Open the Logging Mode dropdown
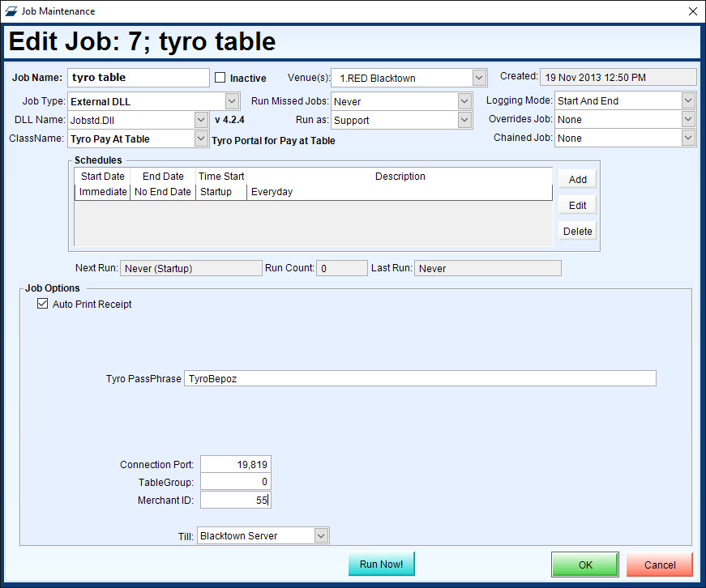The height and width of the screenshot is (588, 706). click(687, 100)
